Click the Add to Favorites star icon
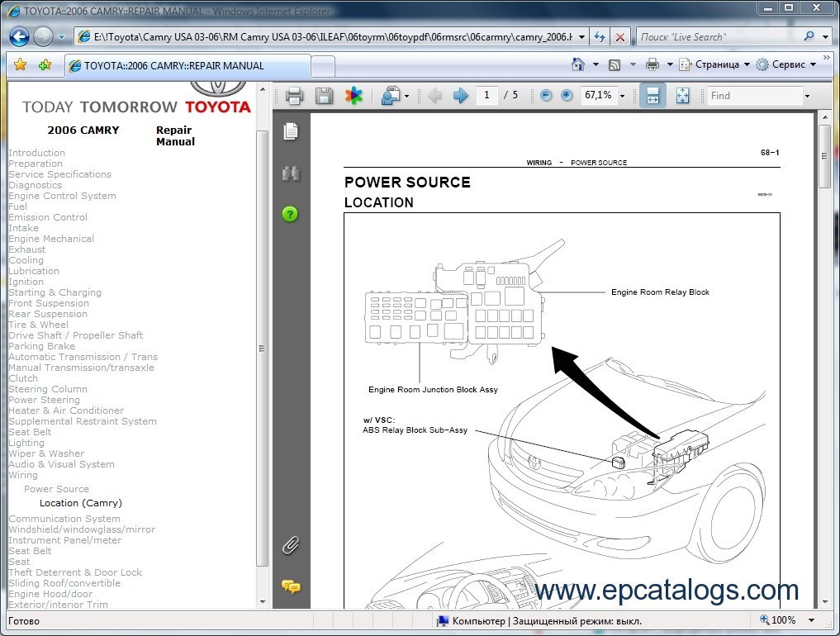The width and height of the screenshot is (840, 636). click(45, 64)
